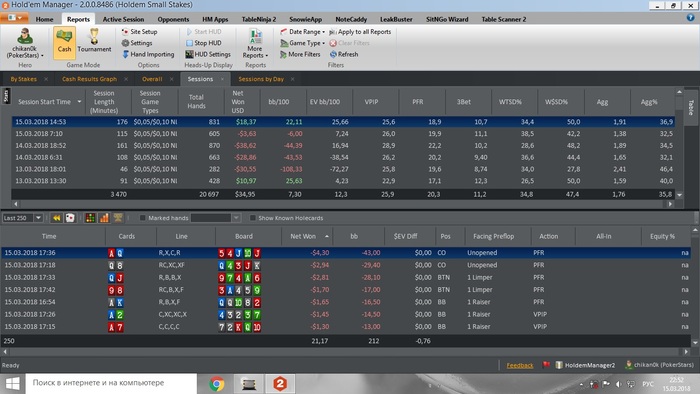The height and width of the screenshot is (394, 700).
Task: Open HM Apps tab
Action: tap(215, 19)
